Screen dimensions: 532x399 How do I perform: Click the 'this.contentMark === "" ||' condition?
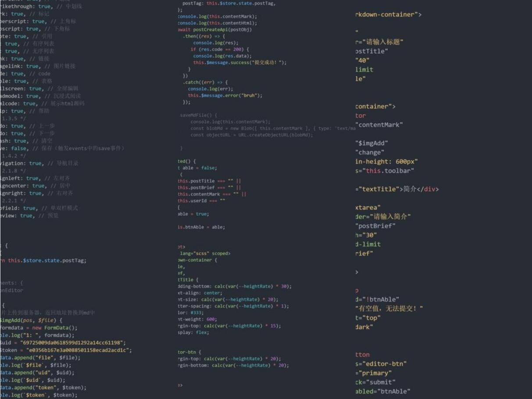[212, 194]
